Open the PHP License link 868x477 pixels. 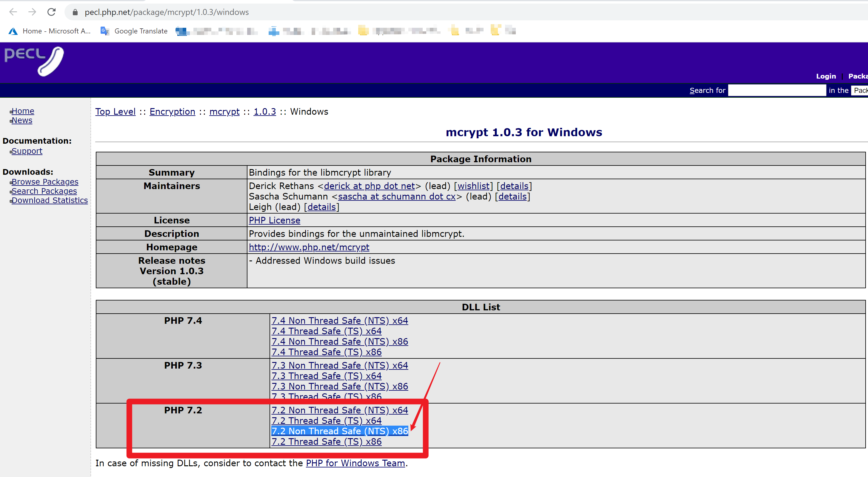coord(274,220)
